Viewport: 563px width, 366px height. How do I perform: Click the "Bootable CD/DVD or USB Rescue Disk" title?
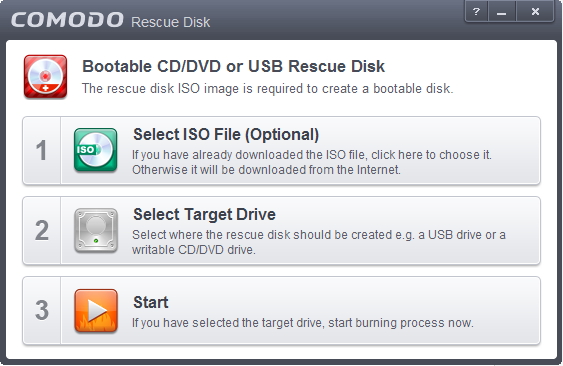(233, 66)
